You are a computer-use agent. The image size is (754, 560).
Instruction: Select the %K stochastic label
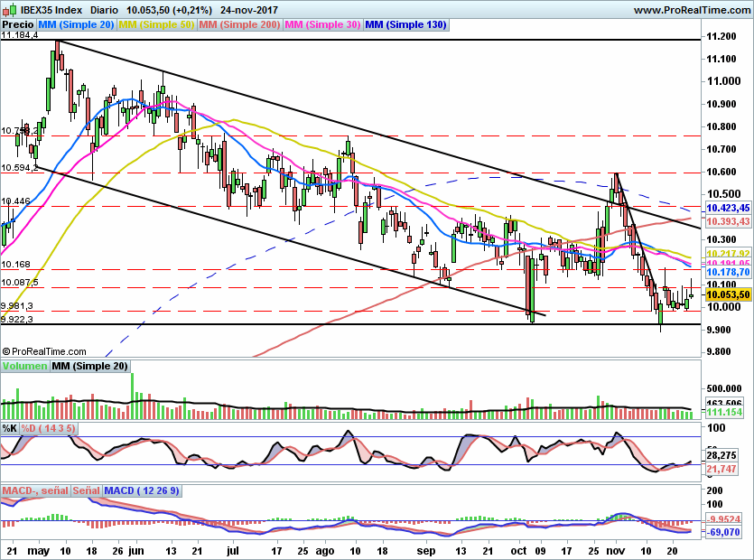tap(10, 428)
